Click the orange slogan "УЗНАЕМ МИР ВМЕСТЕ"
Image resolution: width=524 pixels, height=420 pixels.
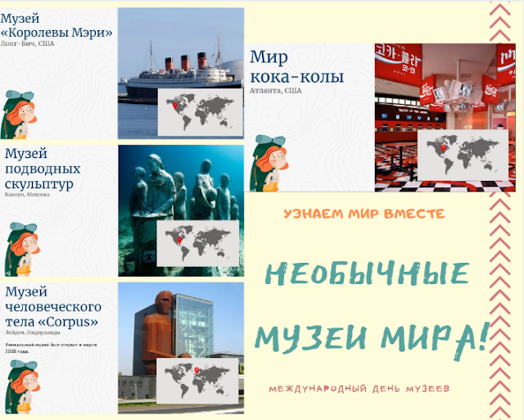tap(364, 214)
